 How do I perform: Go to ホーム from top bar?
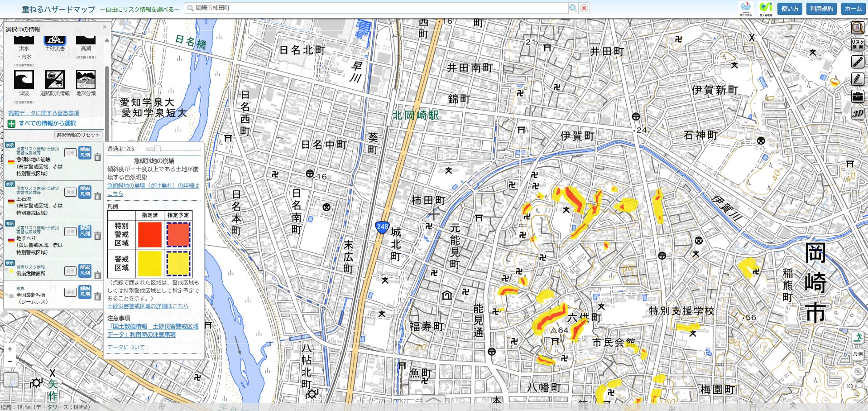(x=853, y=9)
